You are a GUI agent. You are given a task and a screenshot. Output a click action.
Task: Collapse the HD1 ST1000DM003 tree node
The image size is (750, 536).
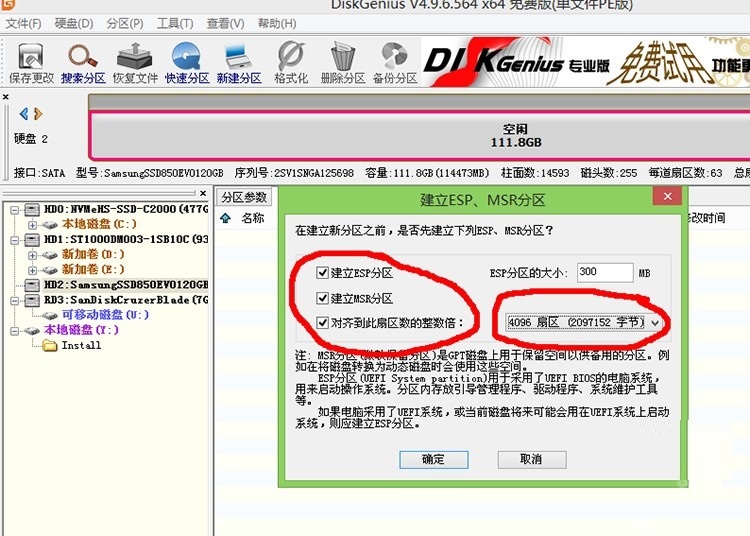coord(15,239)
